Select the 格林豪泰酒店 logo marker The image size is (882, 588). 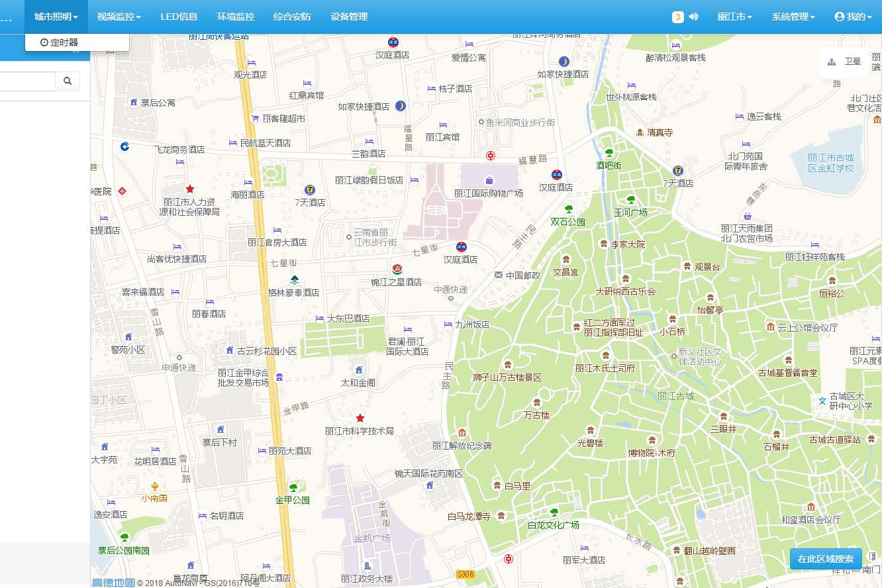[x=294, y=279]
